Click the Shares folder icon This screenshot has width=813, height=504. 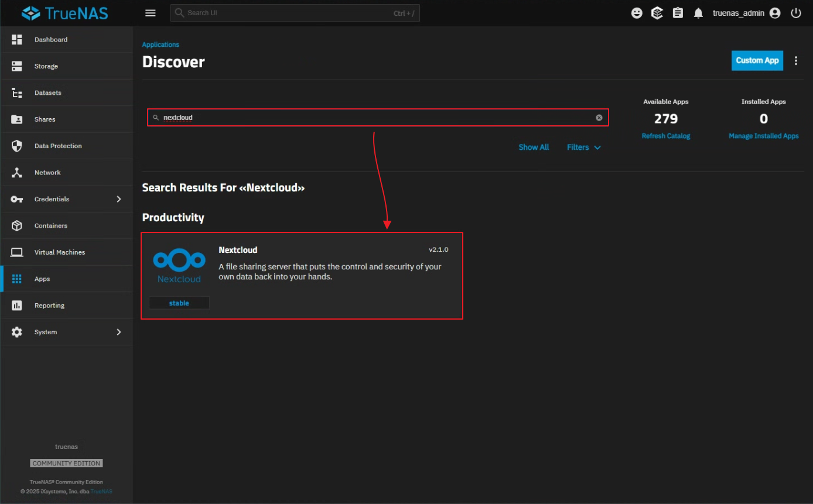[x=17, y=119]
